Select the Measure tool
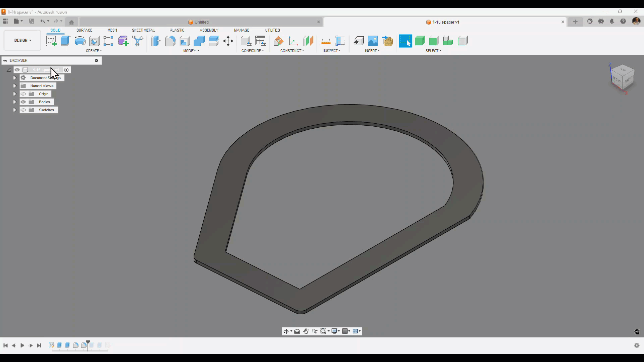Image resolution: width=644 pixels, height=362 pixels. coord(326,41)
